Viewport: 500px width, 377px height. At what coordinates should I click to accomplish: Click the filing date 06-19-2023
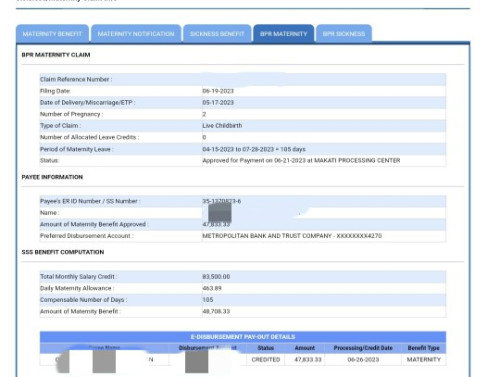[218, 91]
